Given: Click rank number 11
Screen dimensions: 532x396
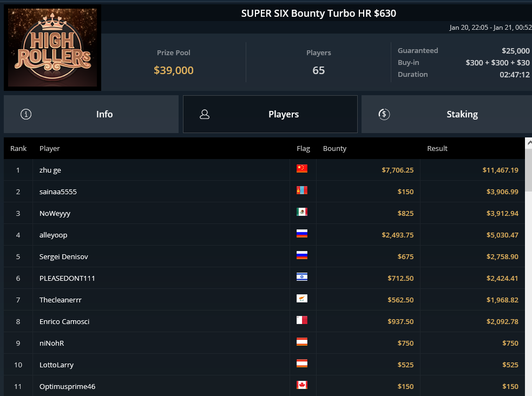Looking at the screenshot, I should tap(18, 387).
